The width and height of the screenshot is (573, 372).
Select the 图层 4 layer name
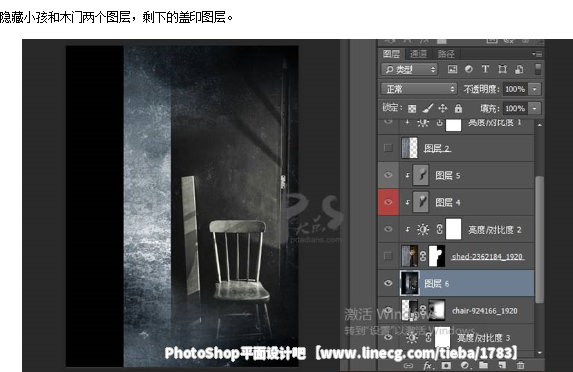pyautogui.click(x=448, y=202)
